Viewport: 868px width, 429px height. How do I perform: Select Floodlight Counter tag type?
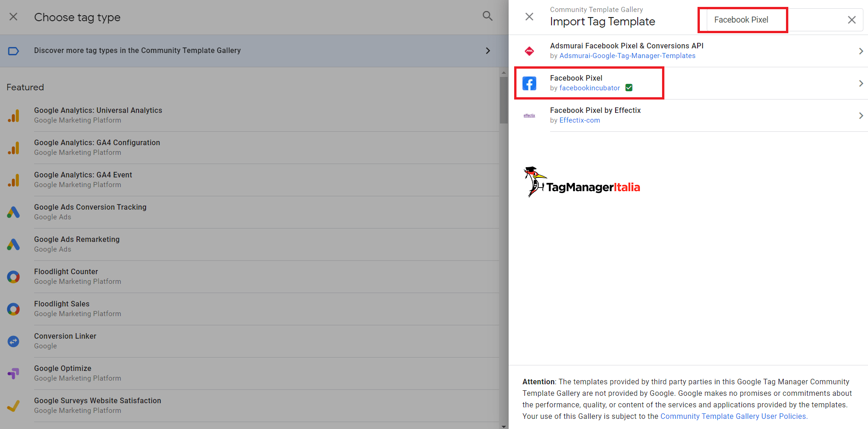pyautogui.click(x=249, y=277)
